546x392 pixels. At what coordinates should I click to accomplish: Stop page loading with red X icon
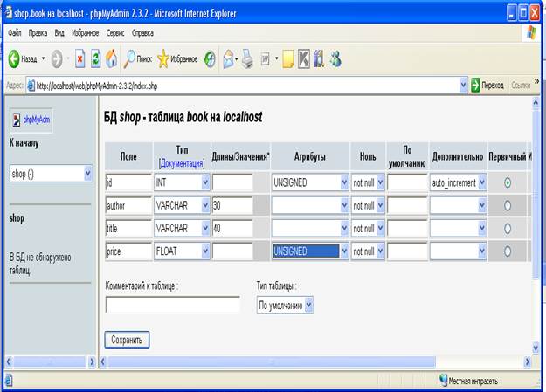80,58
